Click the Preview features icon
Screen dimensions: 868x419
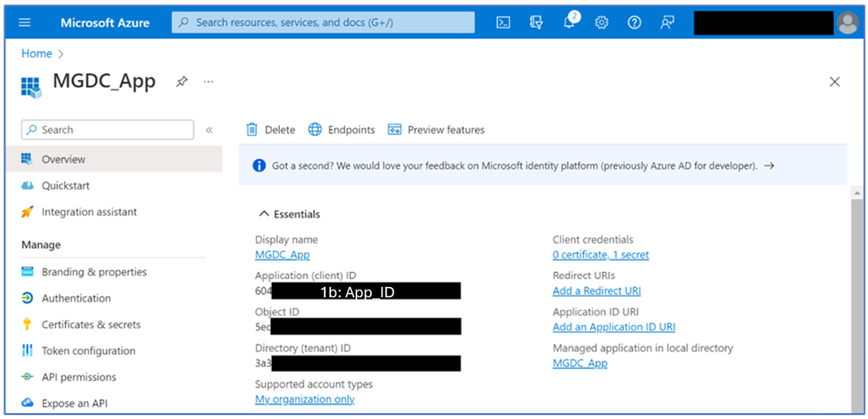pos(394,130)
